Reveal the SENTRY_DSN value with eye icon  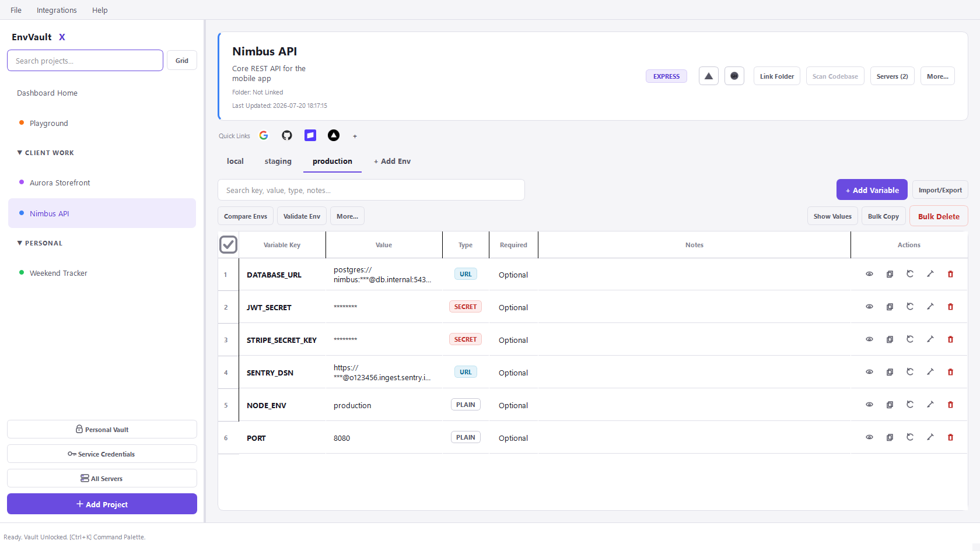tap(869, 372)
